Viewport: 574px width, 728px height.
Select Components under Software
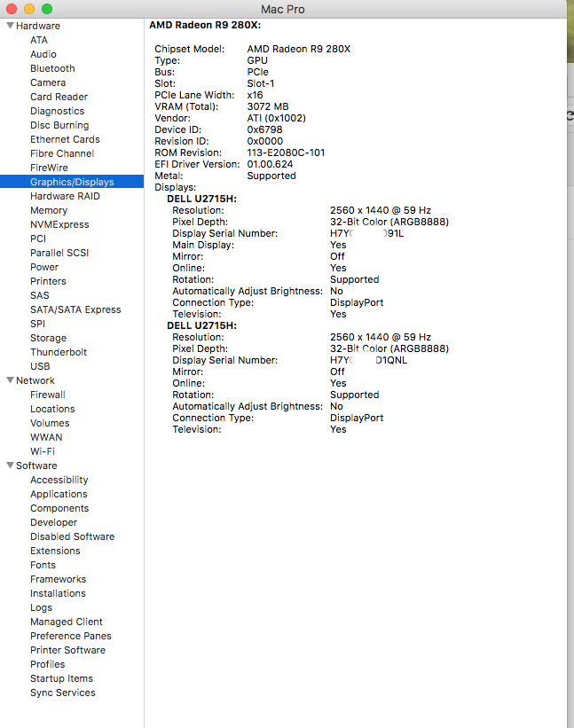59,508
